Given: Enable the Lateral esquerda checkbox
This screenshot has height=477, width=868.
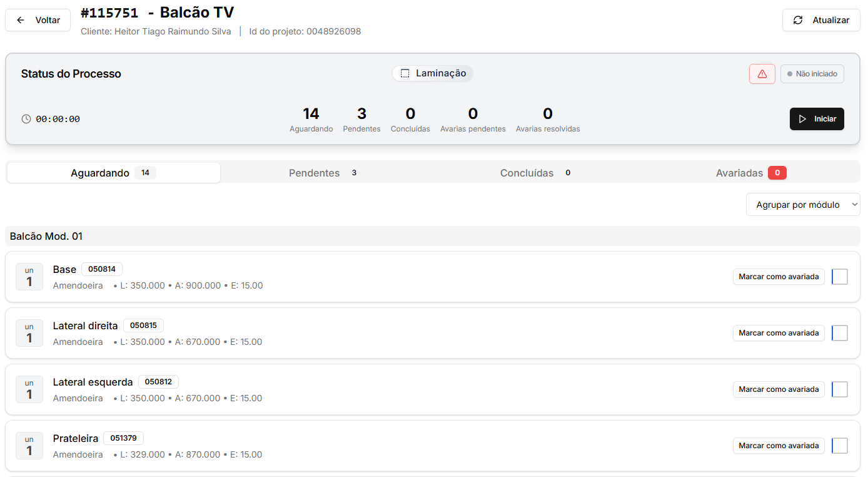Looking at the screenshot, I should [840, 389].
